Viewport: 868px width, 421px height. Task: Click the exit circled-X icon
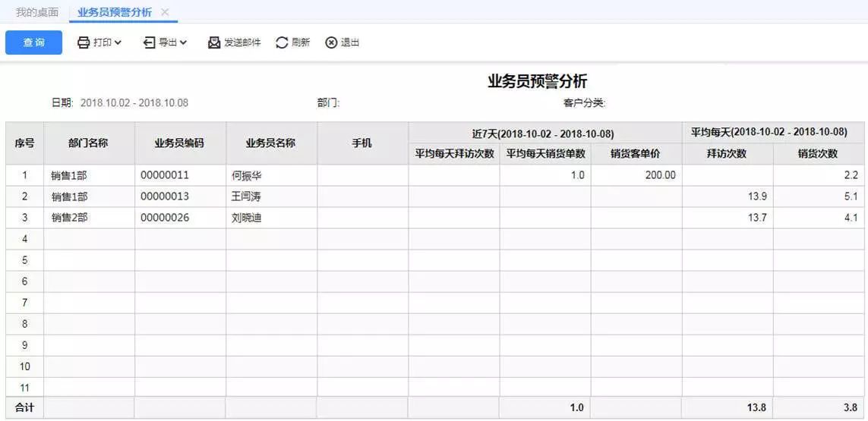click(331, 42)
